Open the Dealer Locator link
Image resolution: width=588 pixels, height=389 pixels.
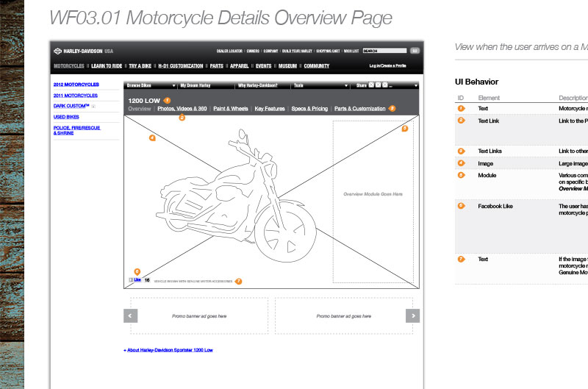click(x=229, y=51)
